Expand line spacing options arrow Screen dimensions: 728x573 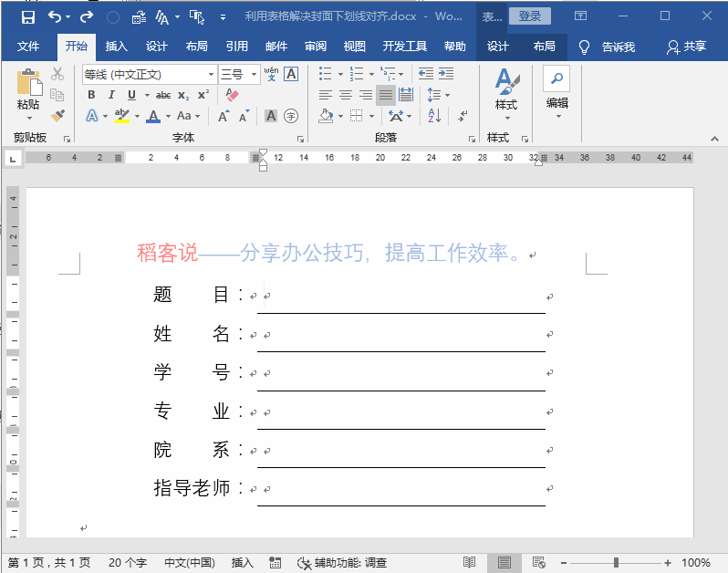pyautogui.click(x=448, y=95)
